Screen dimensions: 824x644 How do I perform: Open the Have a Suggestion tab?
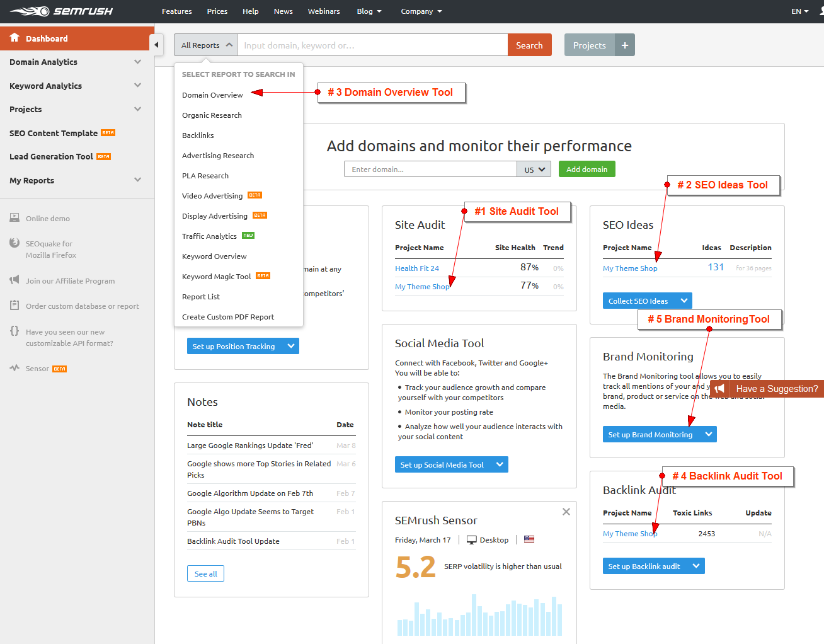point(767,389)
